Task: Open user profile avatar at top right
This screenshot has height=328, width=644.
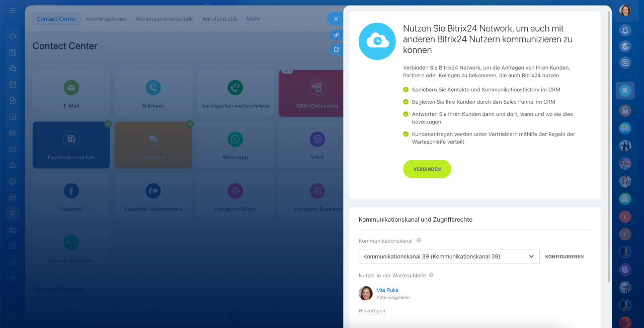Action: click(x=625, y=11)
